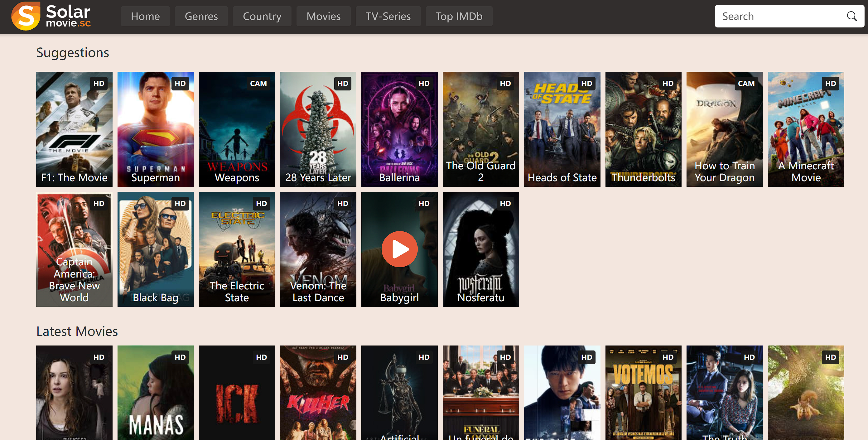The height and width of the screenshot is (440, 868).
Task: Open the Black Bag movie poster
Action: [x=156, y=249]
